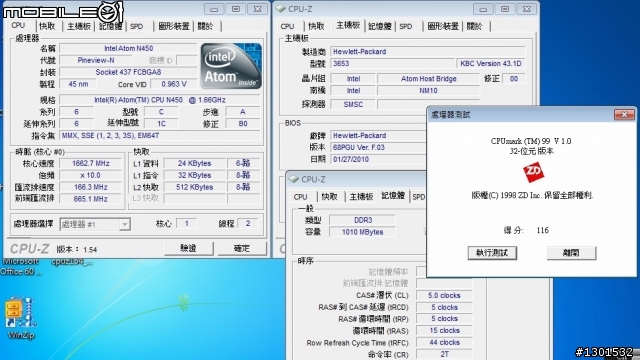Click 驗證 validate button
Screen dimensions: 640x360
click(x=188, y=248)
